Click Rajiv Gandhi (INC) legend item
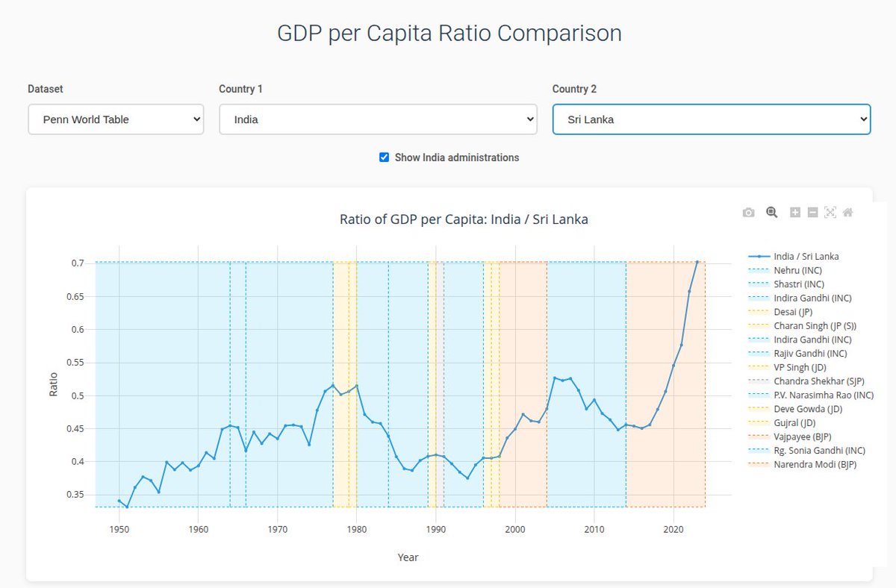This screenshot has width=896, height=588. [x=810, y=353]
